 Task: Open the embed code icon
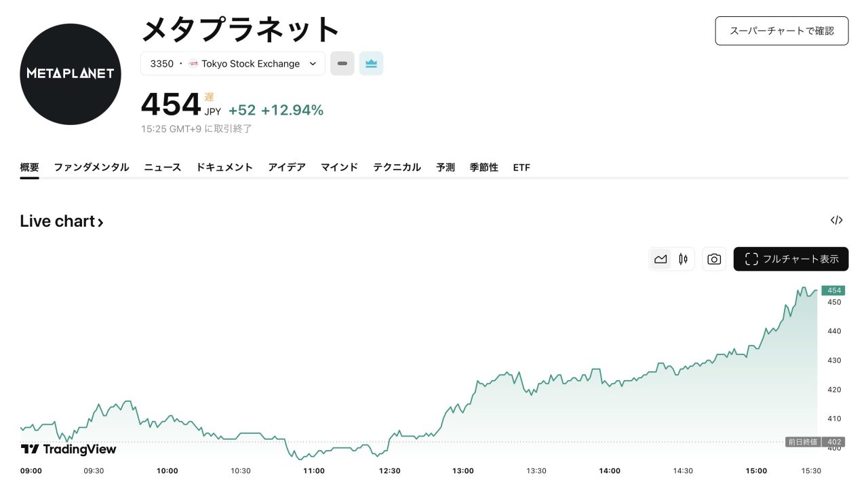[836, 220]
